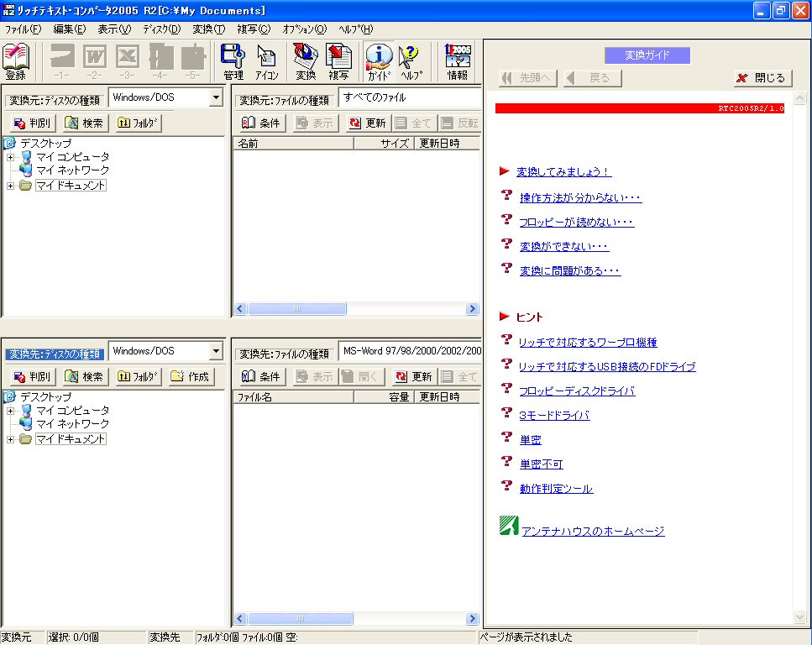Sort source list by サイズ column header
The height and width of the screenshot is (645, 812).
tap(384, 144)
